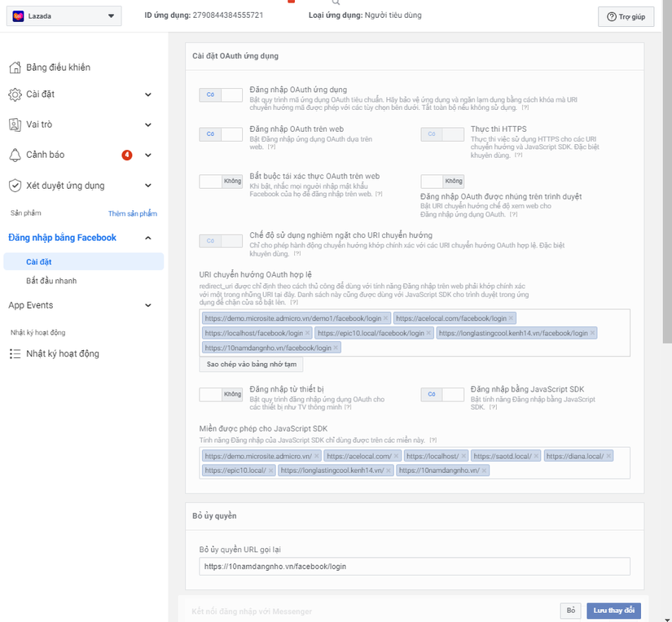This screenshot has height=622, width=672.
Task: Click the Nhật ký hoạt động list icon
Action: tap(15, 354)
